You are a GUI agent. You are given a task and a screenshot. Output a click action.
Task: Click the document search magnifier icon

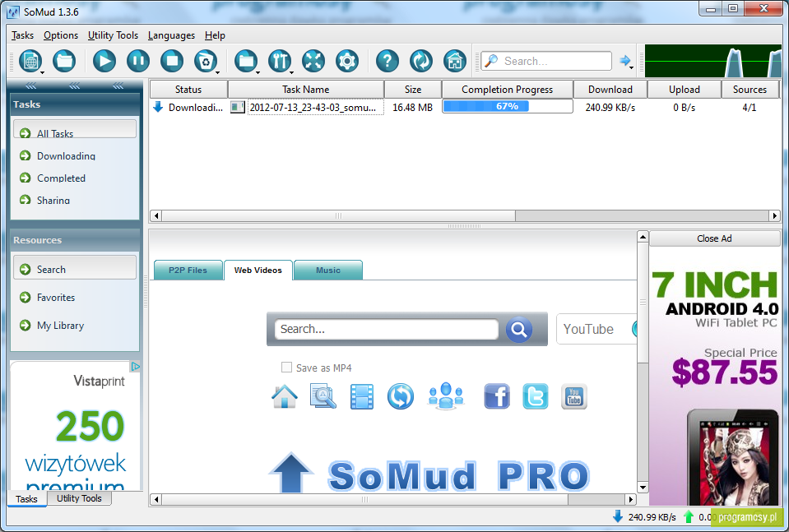[323, 396]
